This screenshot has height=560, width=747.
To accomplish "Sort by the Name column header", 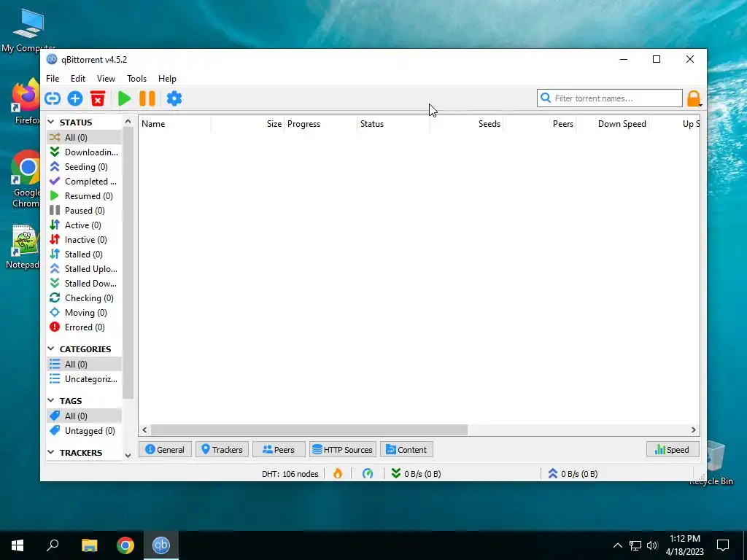I will [x=175, y=124].
